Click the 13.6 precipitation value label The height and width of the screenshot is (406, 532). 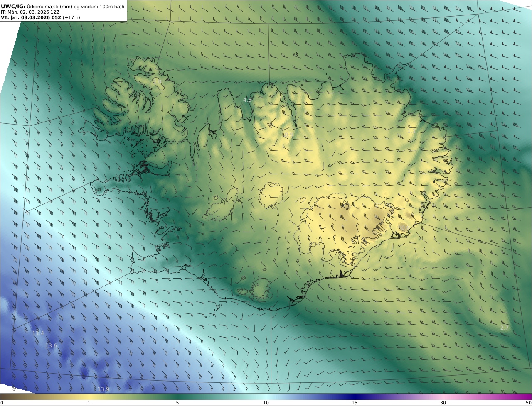51,345
